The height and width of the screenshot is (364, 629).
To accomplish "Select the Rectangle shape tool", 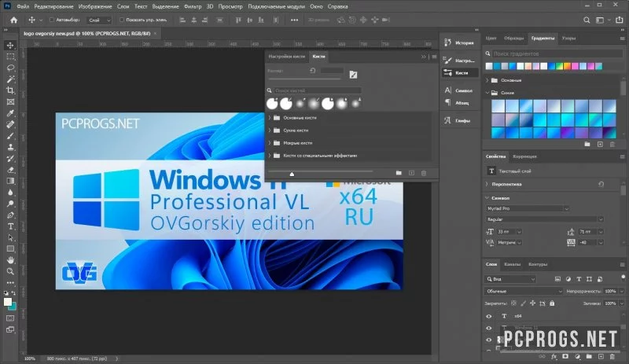I will tap(10, 248).
